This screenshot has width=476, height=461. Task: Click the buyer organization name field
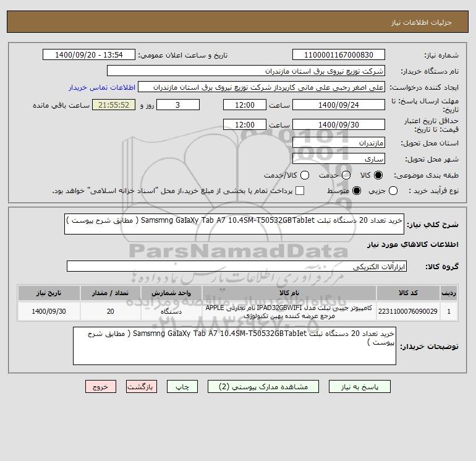click(246, 71)
